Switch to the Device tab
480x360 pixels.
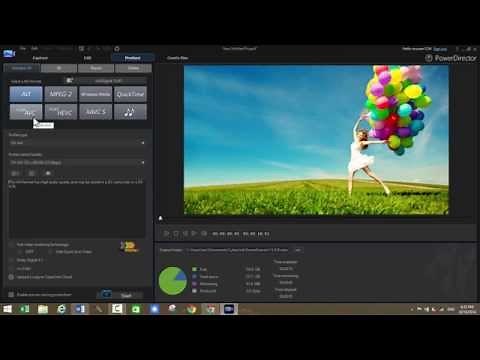click(96, 68)
